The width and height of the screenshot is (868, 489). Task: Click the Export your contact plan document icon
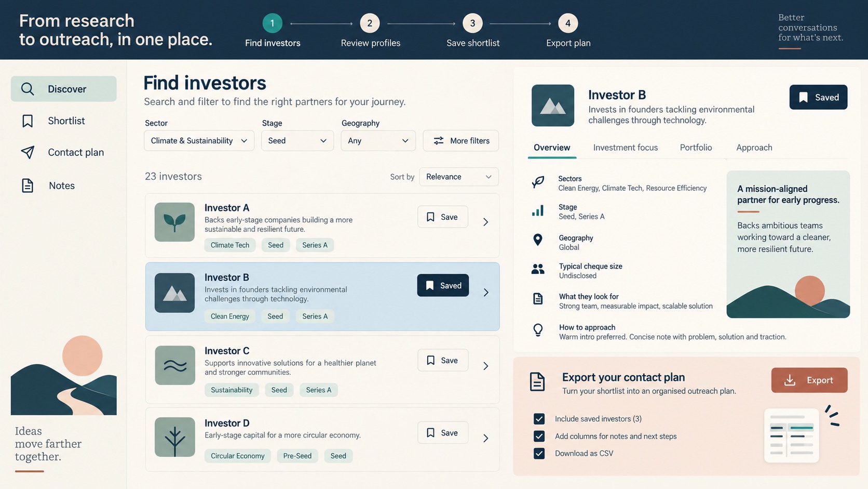(x=537, y=382)
